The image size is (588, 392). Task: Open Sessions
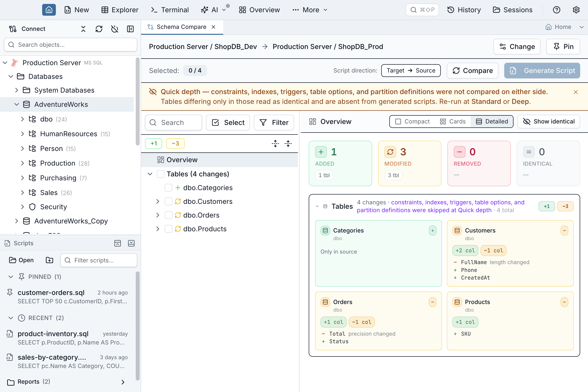point(513,10)
